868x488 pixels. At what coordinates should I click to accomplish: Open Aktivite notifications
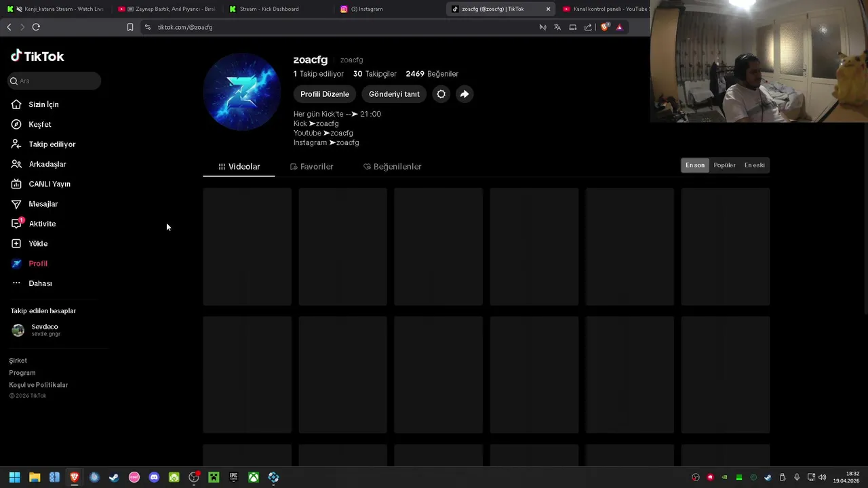(33, 224)
